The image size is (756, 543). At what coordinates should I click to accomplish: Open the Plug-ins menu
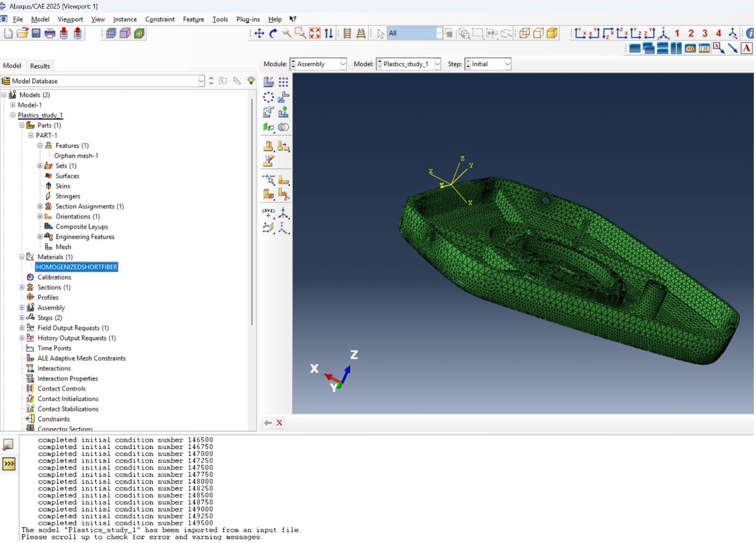(x=248, y=19)
